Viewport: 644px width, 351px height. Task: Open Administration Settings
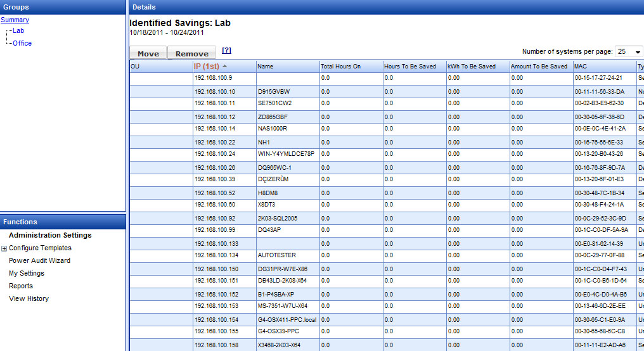[x=50, y=235]
